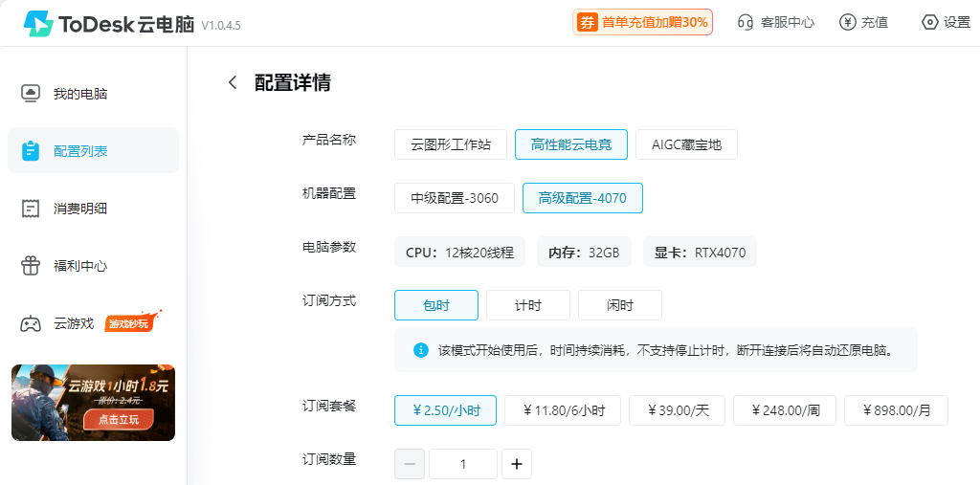This screenshot has width=980, height=485.
Task: Select 云图形工作站 product option
Action: tap(451, 144)
